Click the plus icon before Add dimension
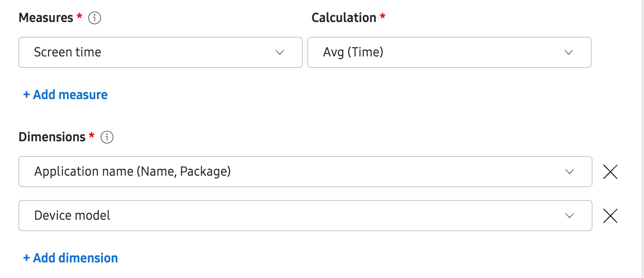The height and width of the screenshot is (278, 644). click(x=26, y=258)
